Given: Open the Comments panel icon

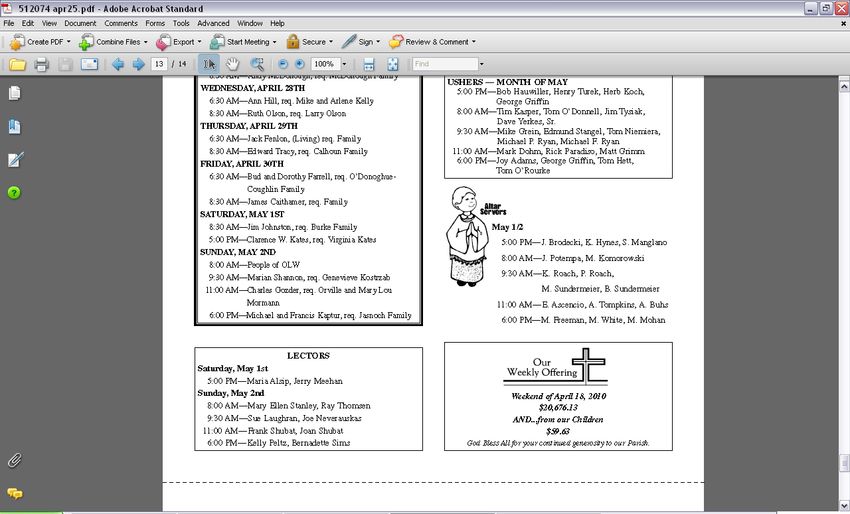Looking at the screenshot, I should click(x=15, y=493).
